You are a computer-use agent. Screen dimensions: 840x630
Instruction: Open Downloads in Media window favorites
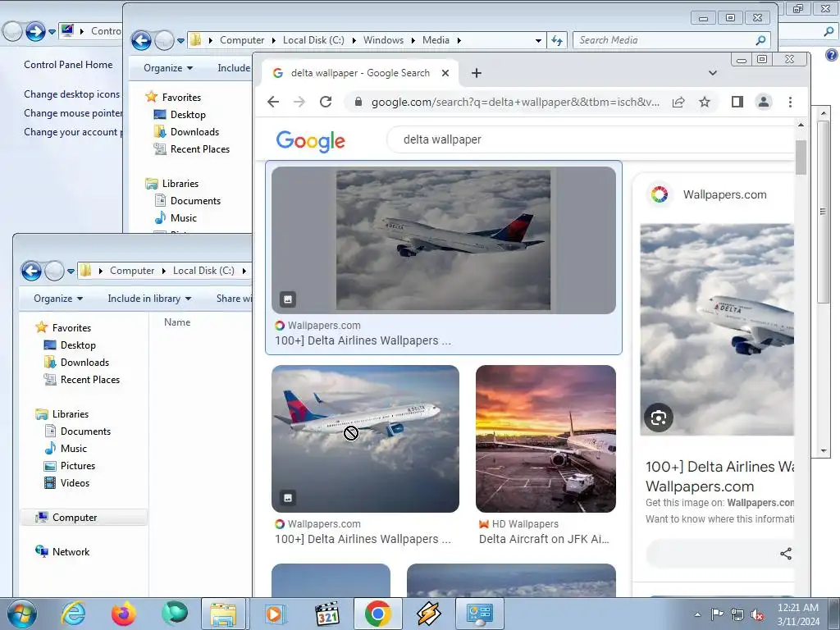[x=194, y=132]
